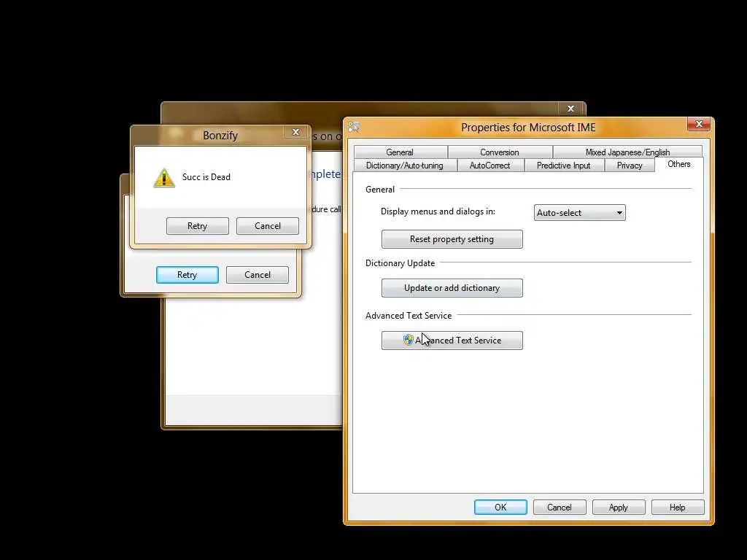Close the Bonzify dialog
Viewport: 747px width, 560px height.
coord(296,132)
